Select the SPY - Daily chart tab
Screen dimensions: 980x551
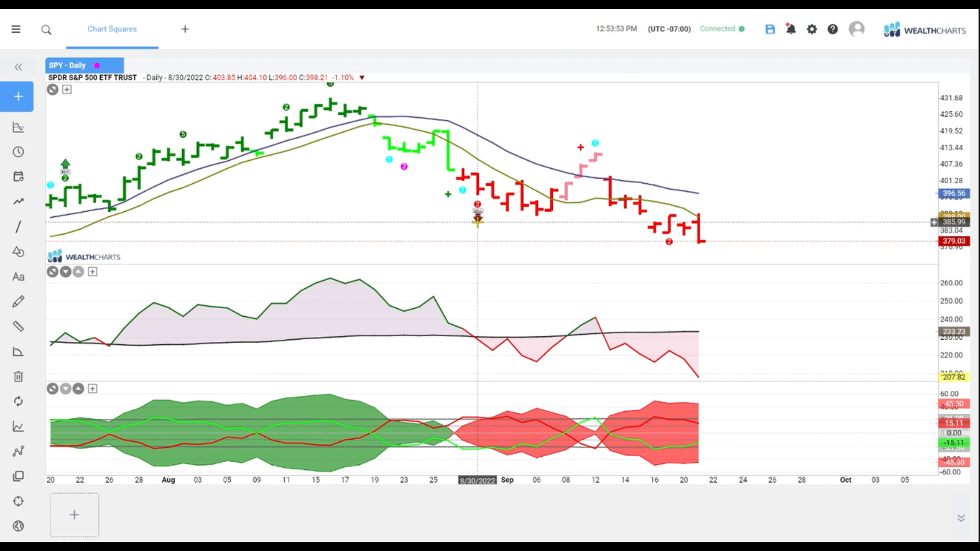point(84,65)
